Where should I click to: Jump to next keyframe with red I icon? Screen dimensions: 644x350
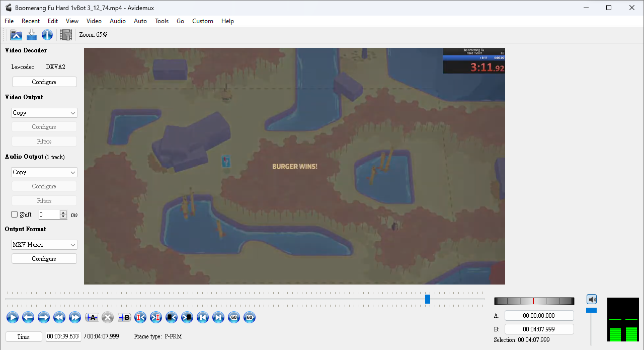point(156,317)
